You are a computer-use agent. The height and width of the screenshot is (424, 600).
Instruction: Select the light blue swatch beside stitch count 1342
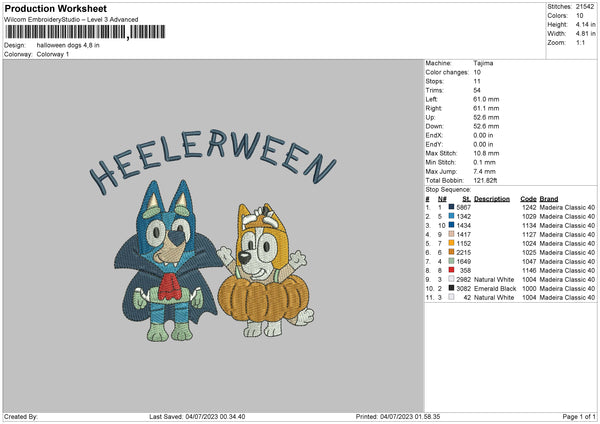pos(451,216)
